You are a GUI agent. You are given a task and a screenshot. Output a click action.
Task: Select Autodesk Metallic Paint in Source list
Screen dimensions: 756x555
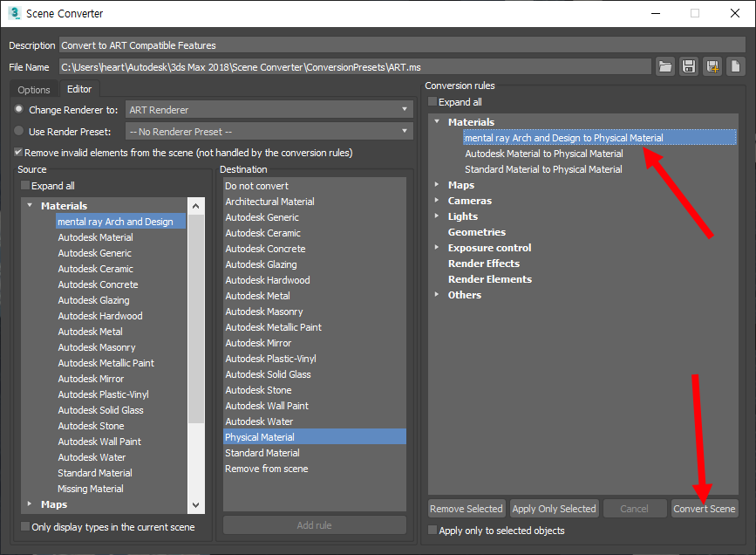click(106, 363)
